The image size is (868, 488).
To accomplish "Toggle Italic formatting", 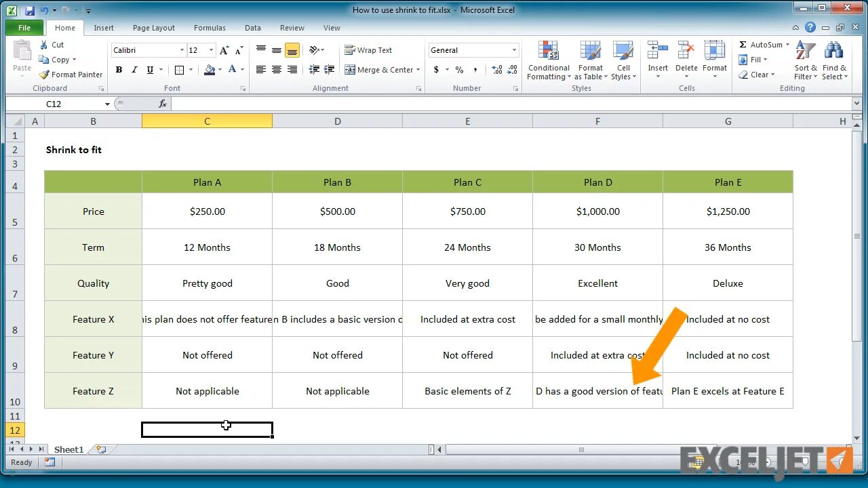I will (134, 70).
